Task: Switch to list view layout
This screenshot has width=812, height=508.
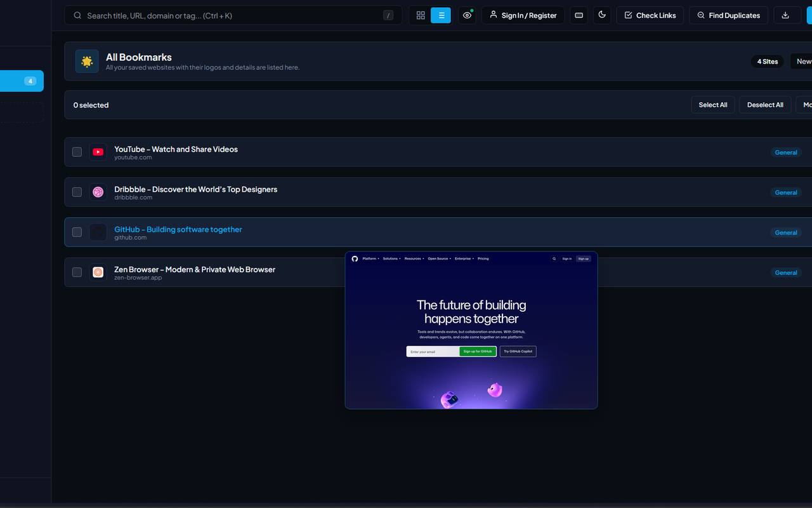Action: [441, 15]
